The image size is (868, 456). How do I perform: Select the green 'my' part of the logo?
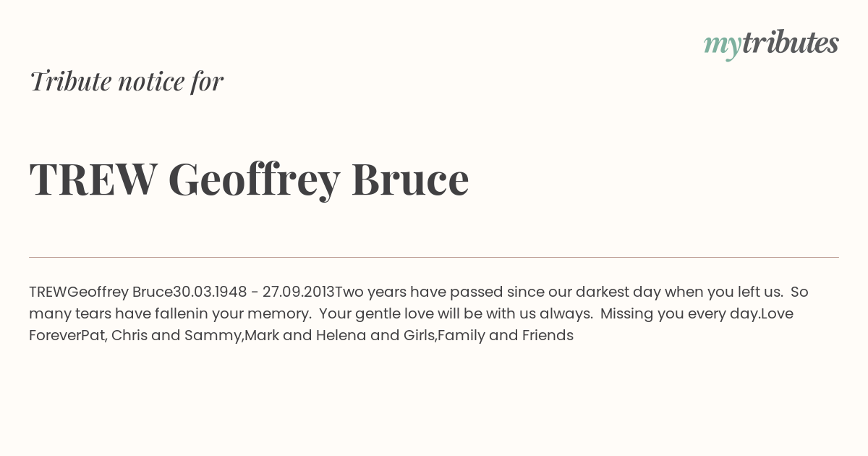723,46
